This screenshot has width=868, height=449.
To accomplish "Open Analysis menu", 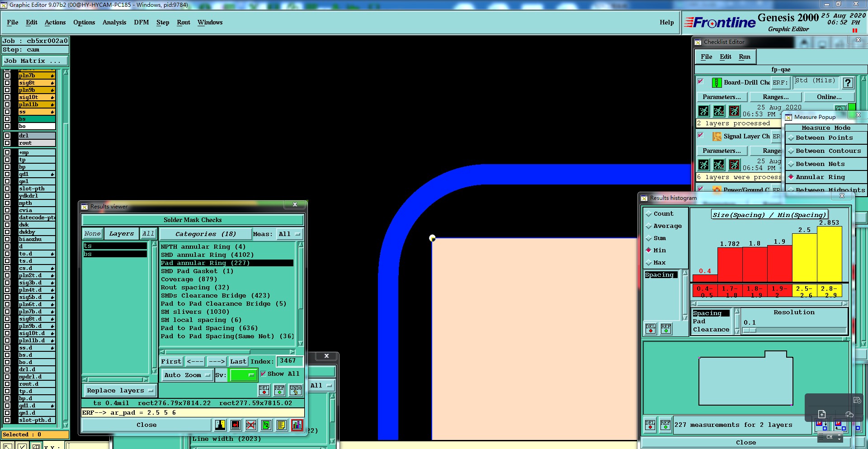I will tap(114, 22).
